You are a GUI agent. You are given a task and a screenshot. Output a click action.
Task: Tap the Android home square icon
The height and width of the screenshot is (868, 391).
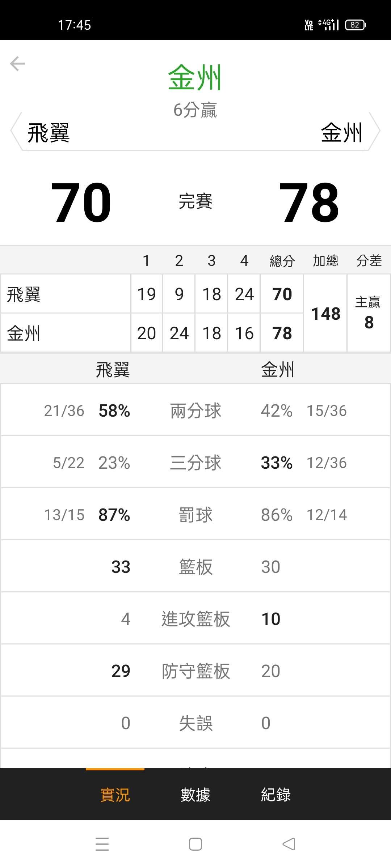(x=195, y=844)
